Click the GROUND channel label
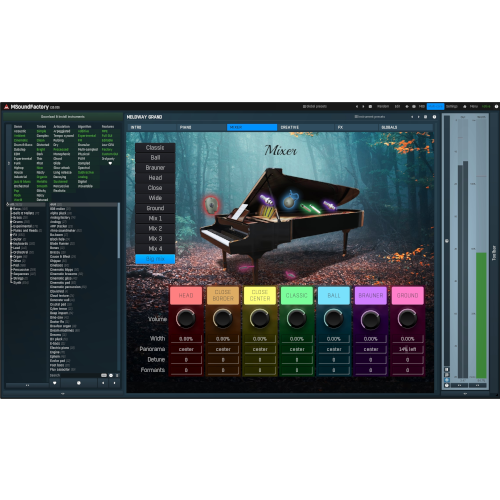Screen dimensions: 500x500 click(408, 295)
